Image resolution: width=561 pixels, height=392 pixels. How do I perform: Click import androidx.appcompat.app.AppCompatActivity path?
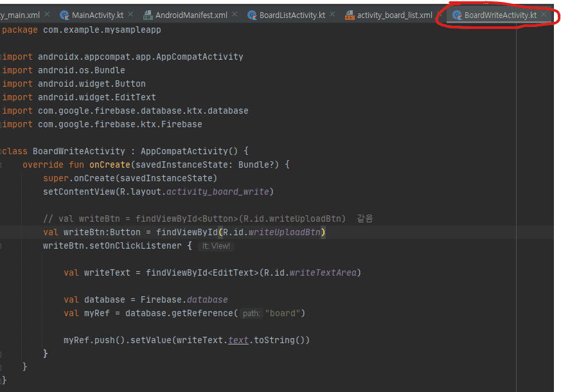[x=141, y=57]
